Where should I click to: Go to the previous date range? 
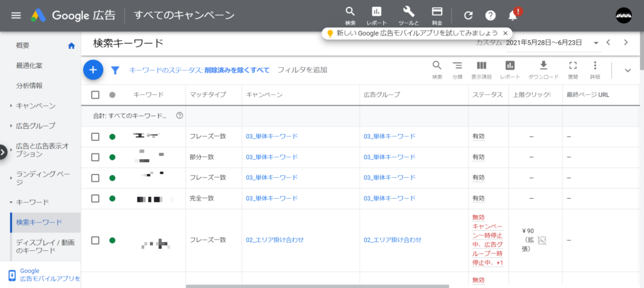tap(608, 42)
